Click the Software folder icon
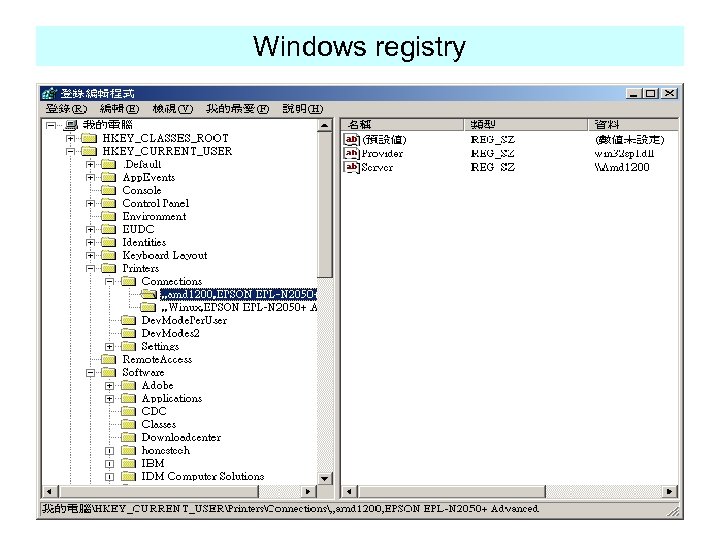The height and width of the screenshot is (540, 720). pos(108,372)
